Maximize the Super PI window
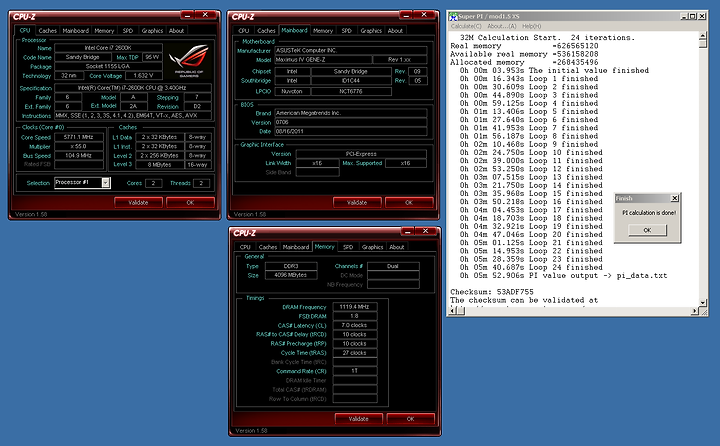The image size is (720, 446). click(x=693, y=17)
